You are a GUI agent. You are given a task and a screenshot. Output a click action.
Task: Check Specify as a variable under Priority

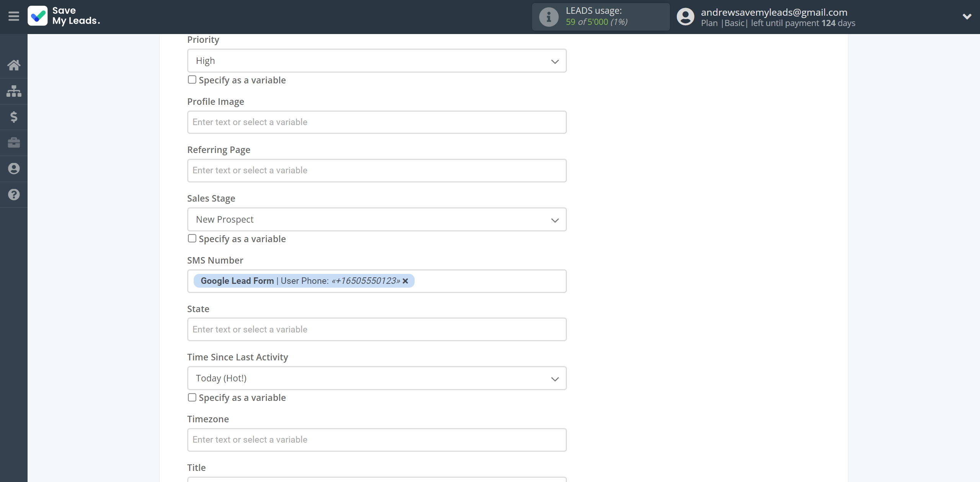[x=192, y=80]
